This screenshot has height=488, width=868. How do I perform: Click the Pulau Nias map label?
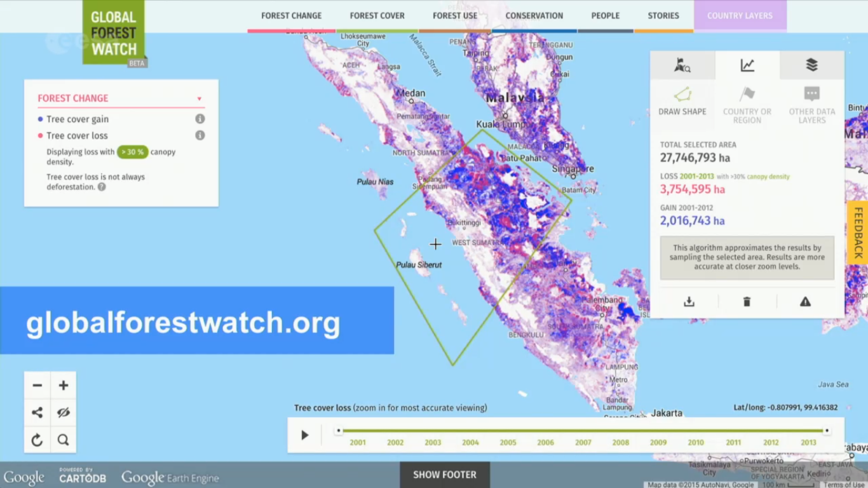point(375,182)
